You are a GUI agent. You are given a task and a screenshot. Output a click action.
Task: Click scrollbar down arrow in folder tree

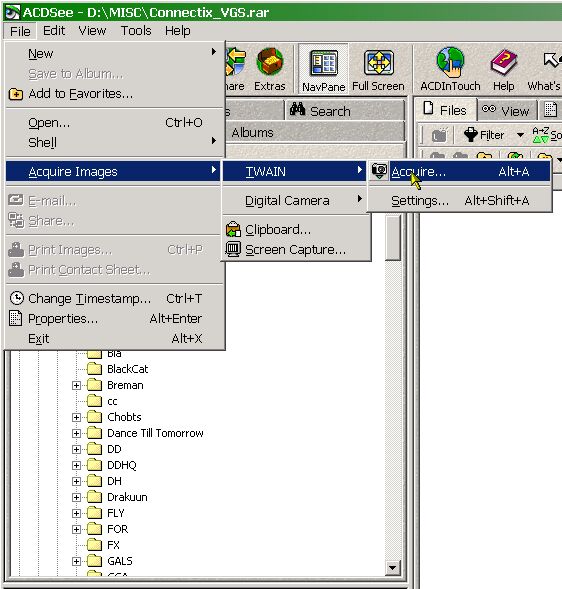tap(393, 568)
